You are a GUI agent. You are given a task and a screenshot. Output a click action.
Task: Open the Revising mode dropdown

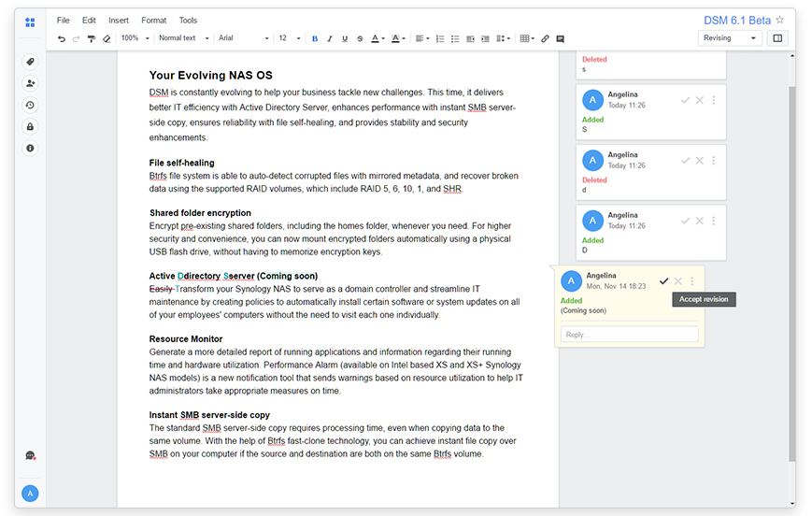(730, 37)
